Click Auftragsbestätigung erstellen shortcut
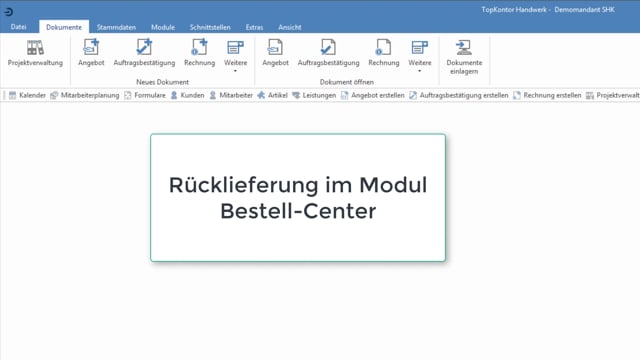The image size is (640, 360). pyautogui.click(x=458, y=95)
